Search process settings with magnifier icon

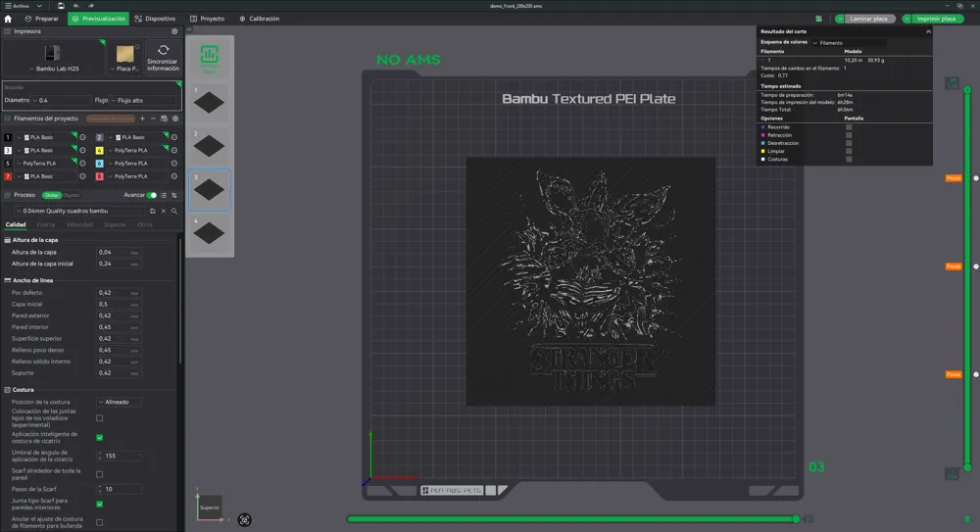(x=174, y=212)
